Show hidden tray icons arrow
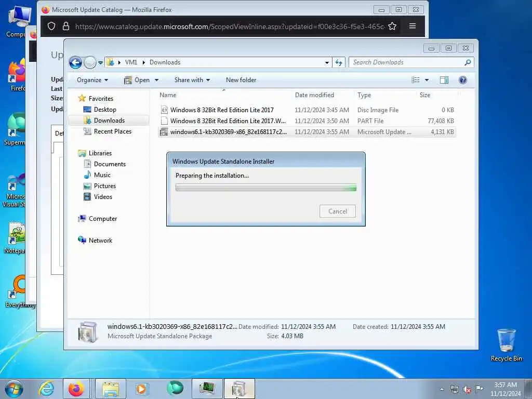 442,390
